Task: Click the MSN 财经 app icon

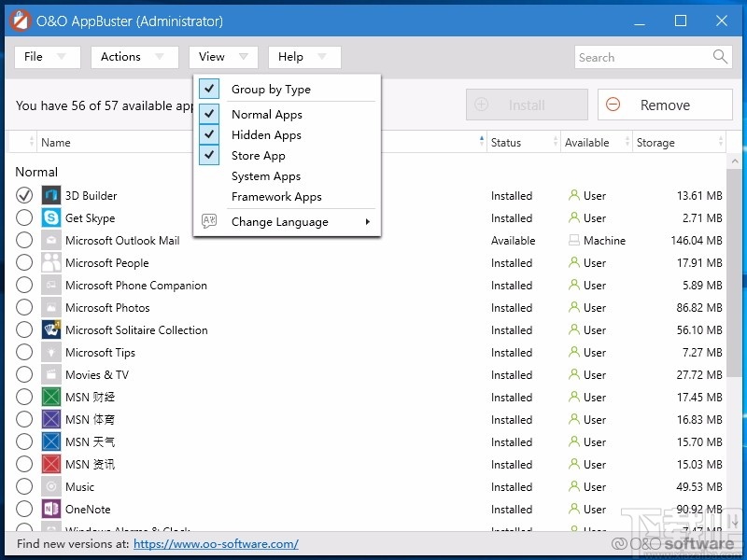Action: tap(50, 397)
